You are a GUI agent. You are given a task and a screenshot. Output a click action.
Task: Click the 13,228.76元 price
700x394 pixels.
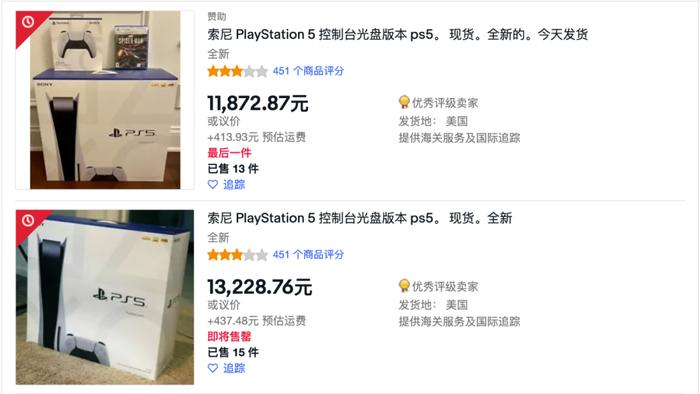[260, 287]
